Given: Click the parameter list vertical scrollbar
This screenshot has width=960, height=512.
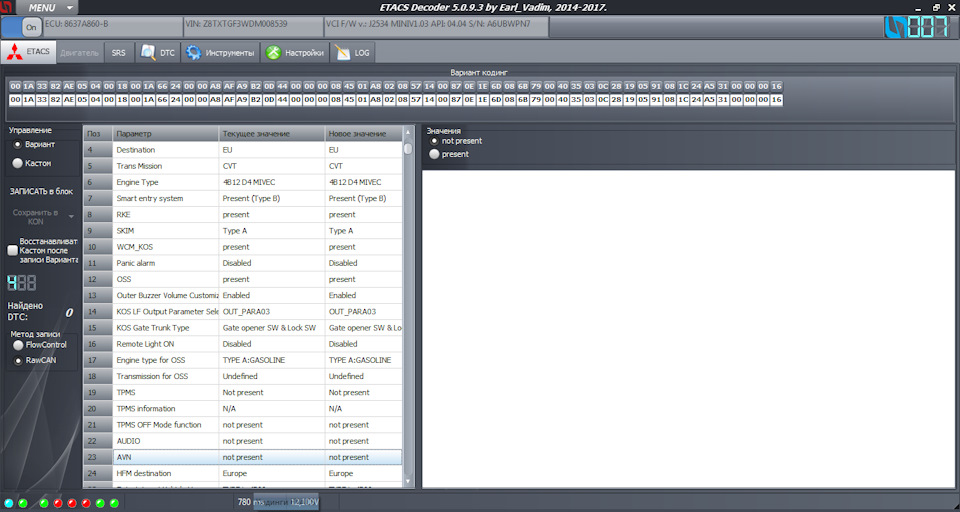Looking at the screenshot, I should (408, 306).
